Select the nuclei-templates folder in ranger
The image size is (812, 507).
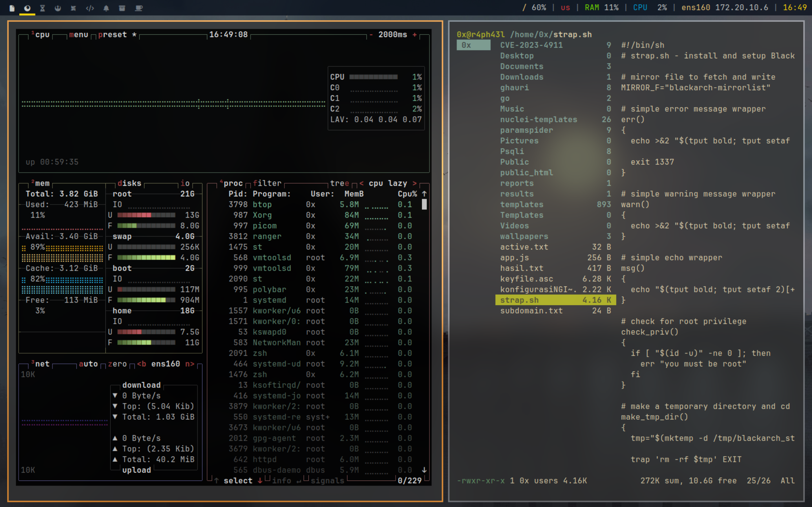(538, 119)
